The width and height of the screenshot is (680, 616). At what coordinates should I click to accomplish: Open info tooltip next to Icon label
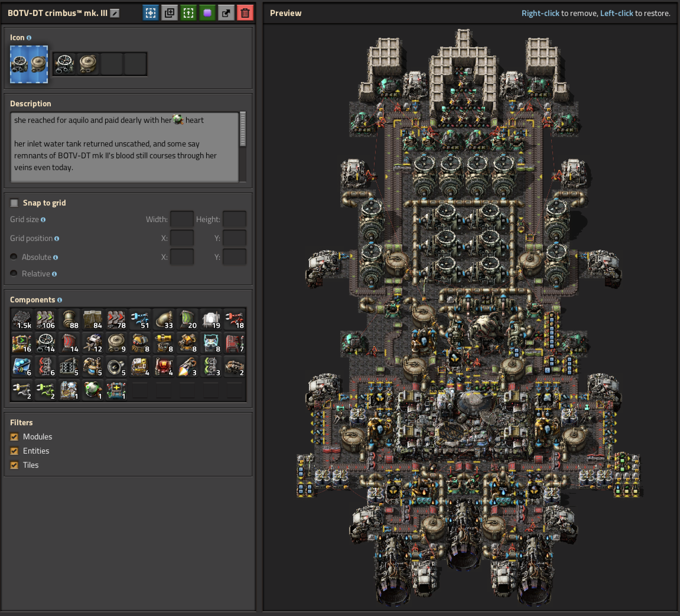point(29,38)
